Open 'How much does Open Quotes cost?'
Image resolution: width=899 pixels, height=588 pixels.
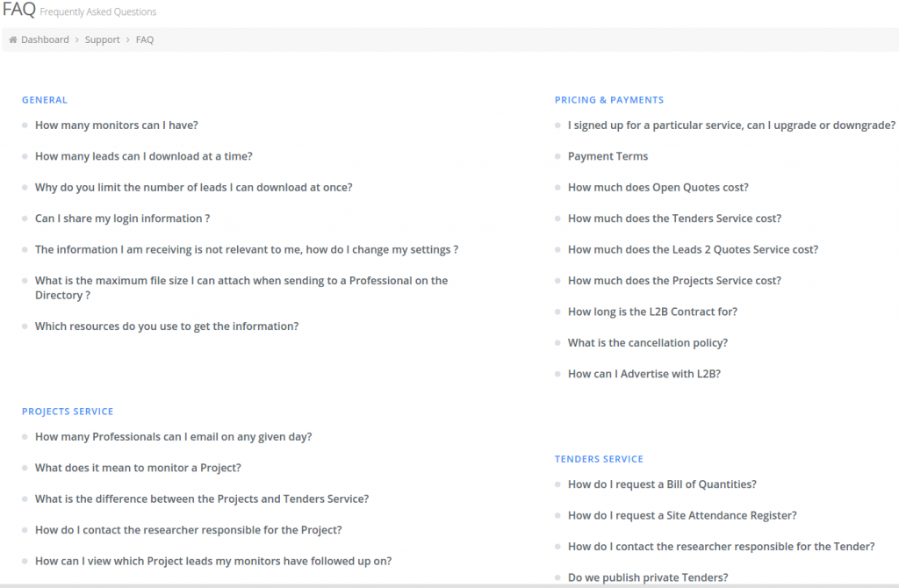pyautogui.click(x=658, y=187)
